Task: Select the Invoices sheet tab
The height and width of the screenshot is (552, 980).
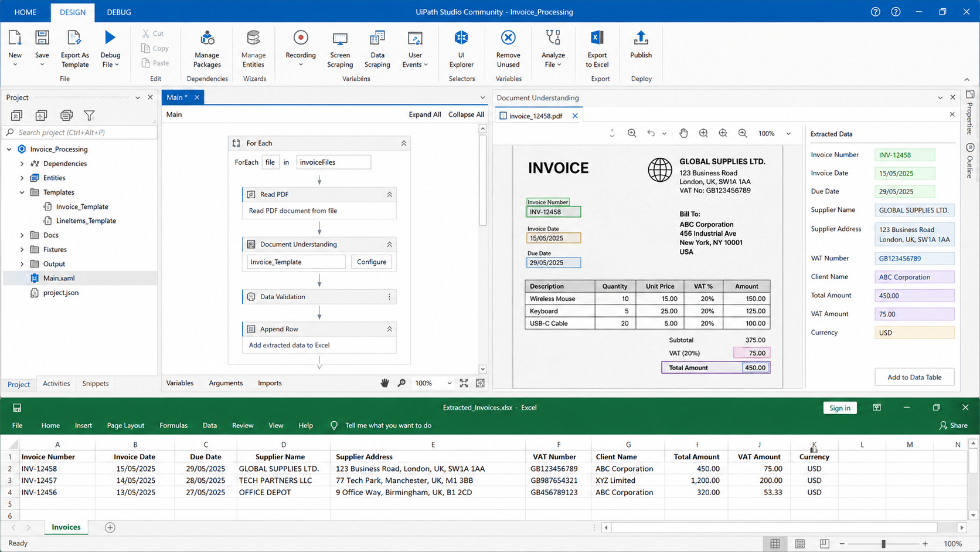Action: click(66, 527)
